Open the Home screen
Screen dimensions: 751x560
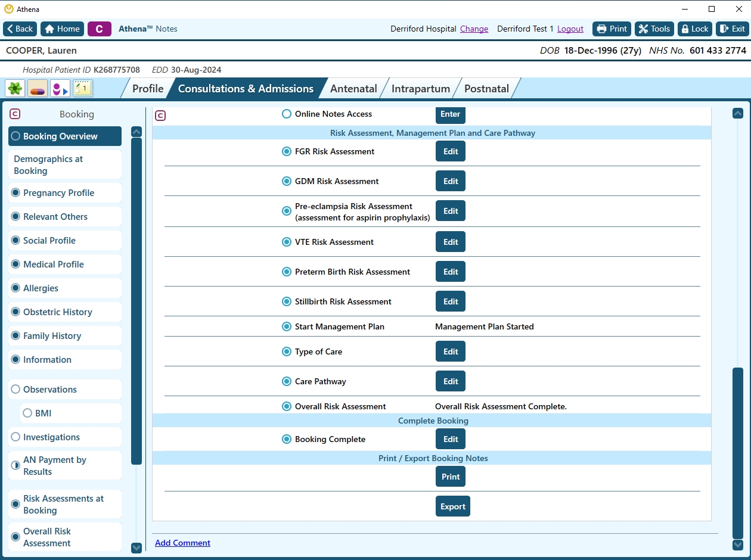(x=62, y=29)
